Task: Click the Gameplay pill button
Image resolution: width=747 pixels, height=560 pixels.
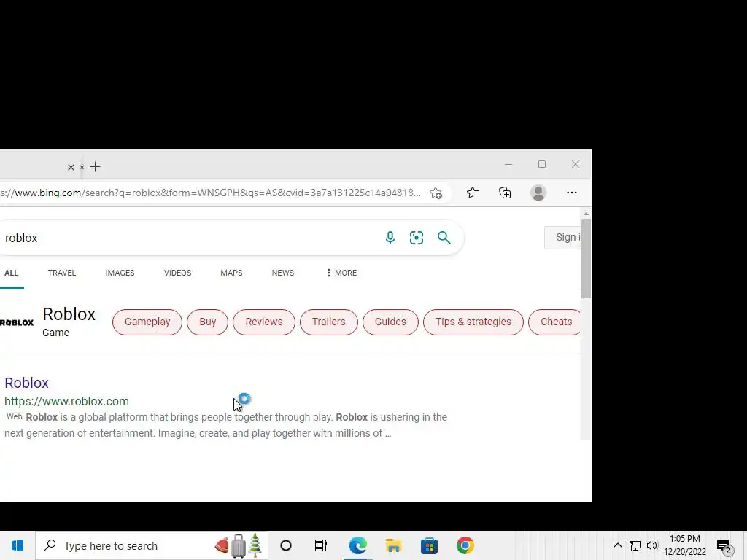Action: point(147,322)
